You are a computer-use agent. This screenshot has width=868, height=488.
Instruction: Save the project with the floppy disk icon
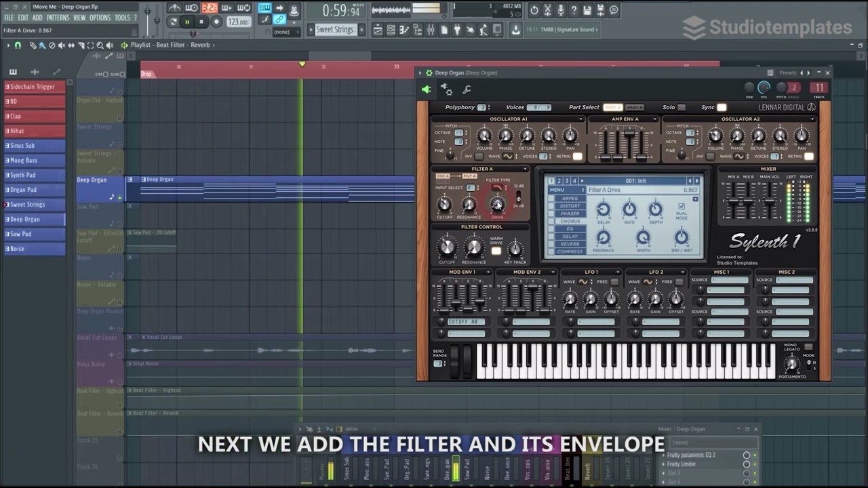(587, 9)
